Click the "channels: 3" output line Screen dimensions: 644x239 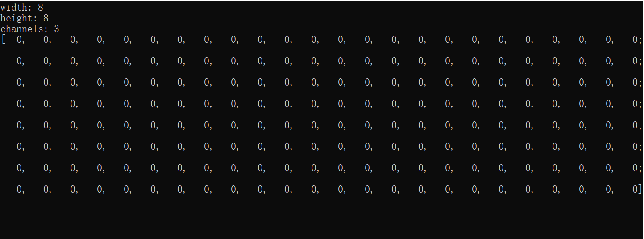click(30, 29)
